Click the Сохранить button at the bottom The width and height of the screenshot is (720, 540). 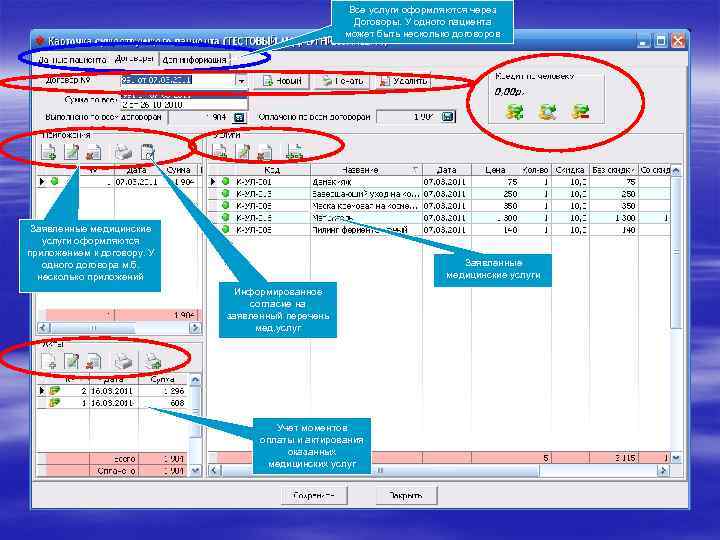pyautogui.click(x=314, y=495)
